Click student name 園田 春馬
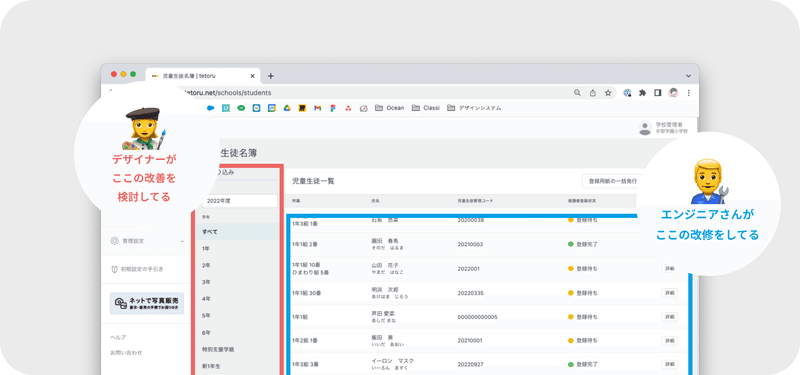The height and width of the screenshot is (375, 800). click(x=385, y=240)
